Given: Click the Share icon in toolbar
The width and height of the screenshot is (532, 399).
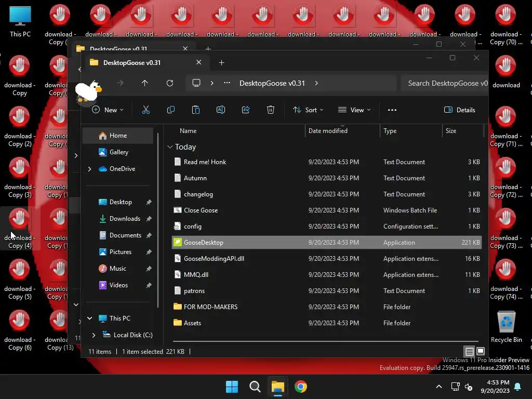Looking at the screenshot, I should coord(246,110).
